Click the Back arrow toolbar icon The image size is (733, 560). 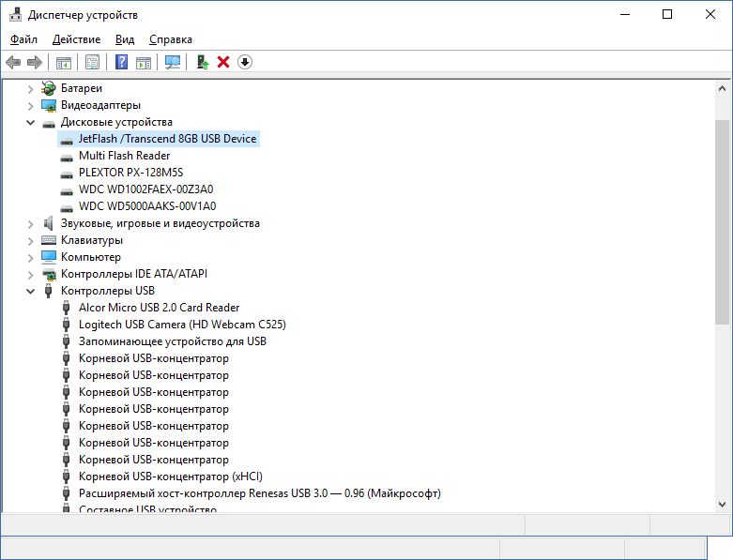click(13, 62)
